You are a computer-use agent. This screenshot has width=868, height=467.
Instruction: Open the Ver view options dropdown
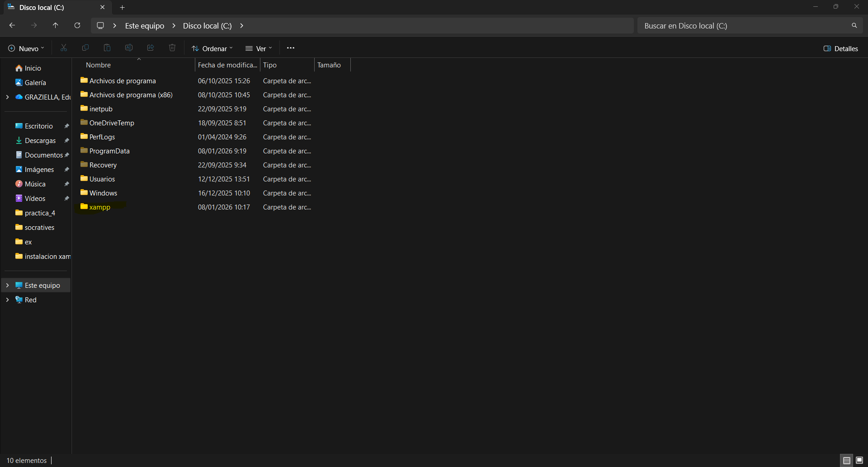click(259, 48)
